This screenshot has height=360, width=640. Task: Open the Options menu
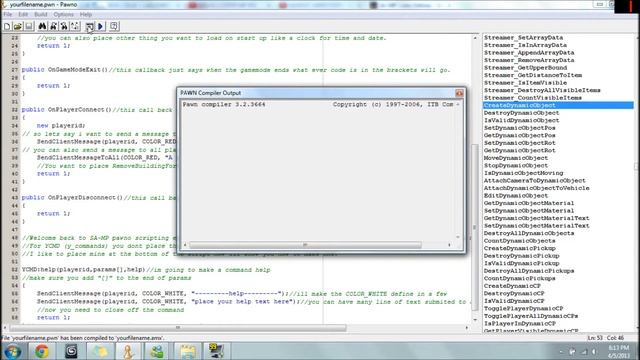pyautogui.click(x=63, y=14)
